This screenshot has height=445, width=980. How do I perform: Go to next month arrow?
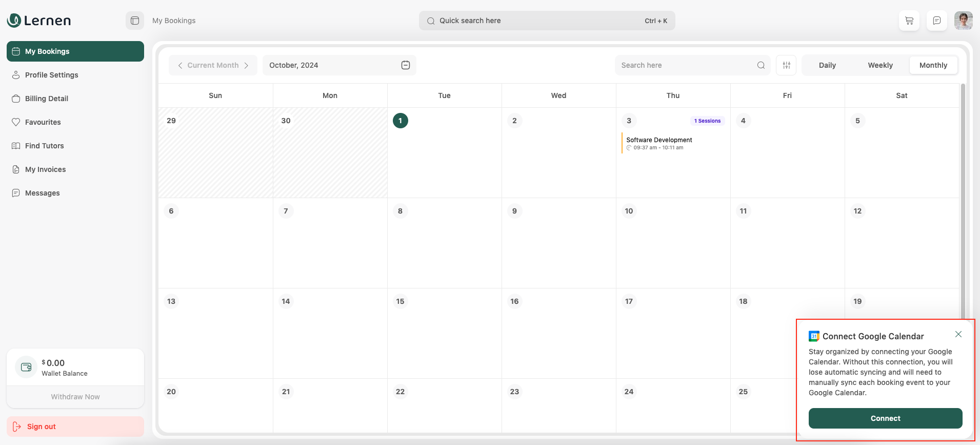(x=247, y=65)
